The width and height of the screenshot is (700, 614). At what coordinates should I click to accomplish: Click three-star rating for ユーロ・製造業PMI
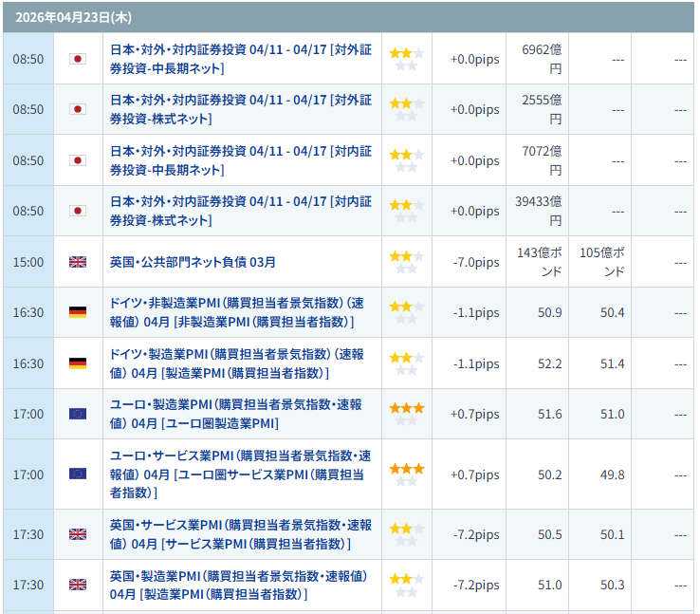[406, 408]
